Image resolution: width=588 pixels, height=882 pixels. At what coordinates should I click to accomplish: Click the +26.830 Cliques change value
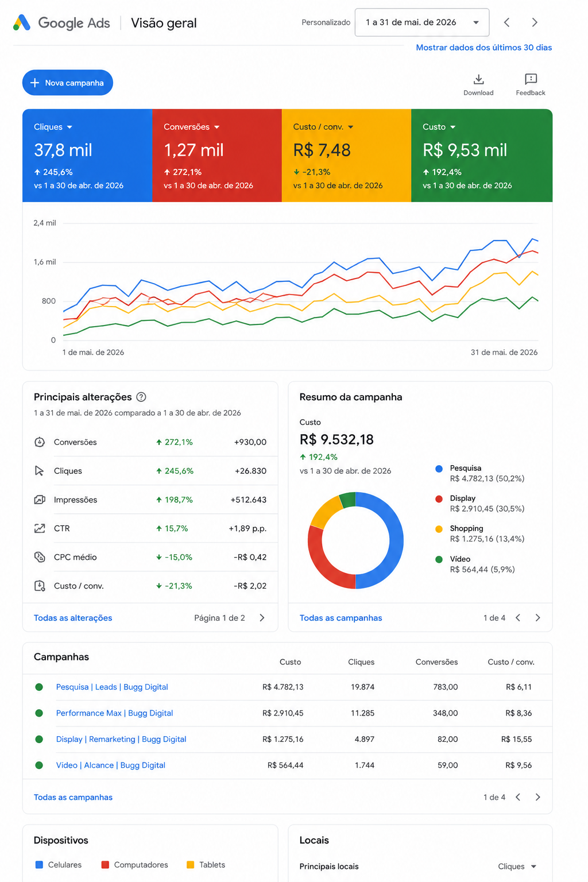250,471
